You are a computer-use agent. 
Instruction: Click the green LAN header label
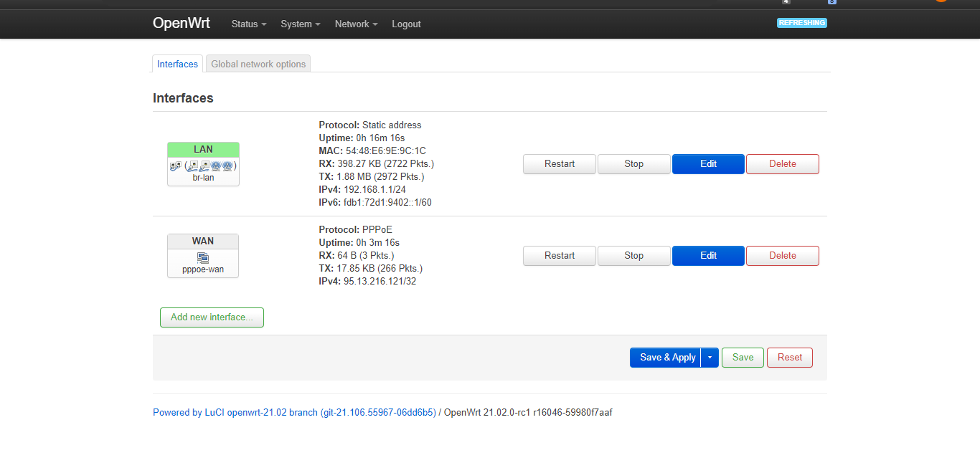pyautogui.click(x=203, y=149)
